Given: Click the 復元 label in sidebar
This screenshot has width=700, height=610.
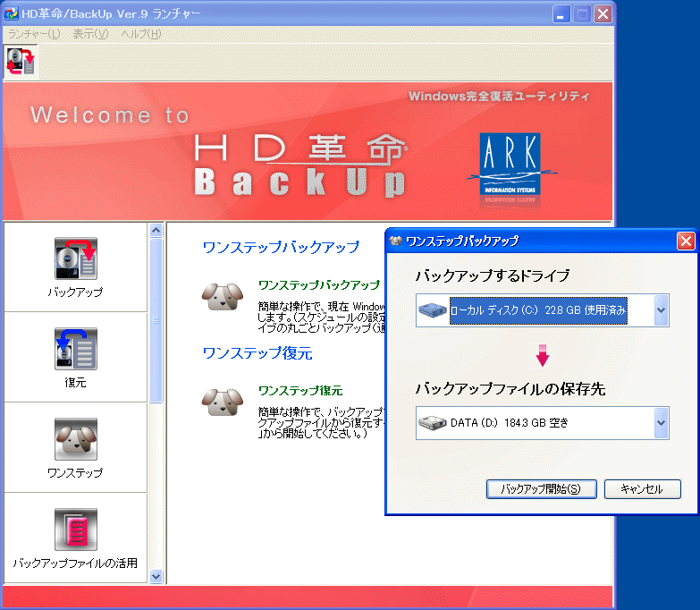Looking at the screenshot, I should point(75,382).
